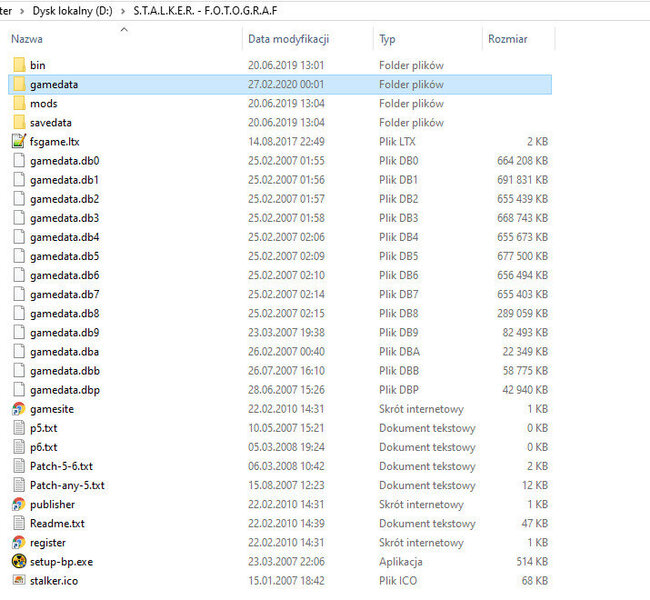
Task: Click the gamedata.db7 file icon
Action: pos(19,294)
